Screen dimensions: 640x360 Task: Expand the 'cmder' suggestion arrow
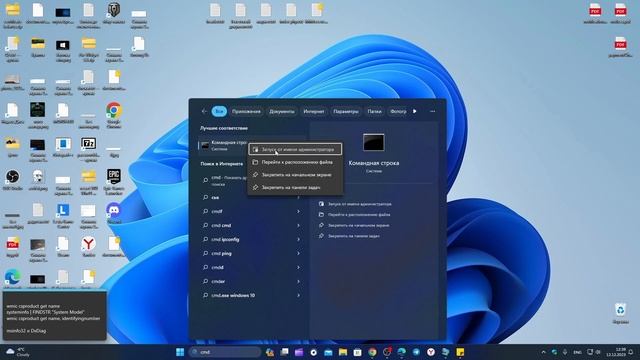pyautogui.click(x=298, y=281)
